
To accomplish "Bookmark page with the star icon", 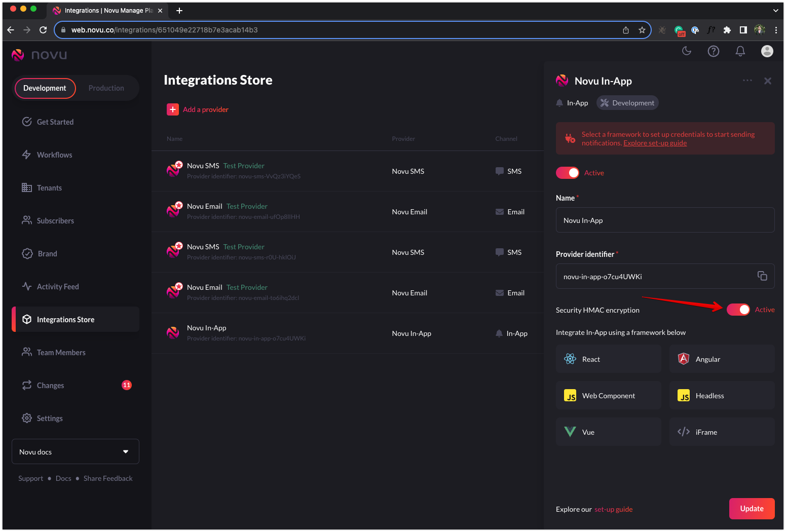I will [x=642, y=30].
